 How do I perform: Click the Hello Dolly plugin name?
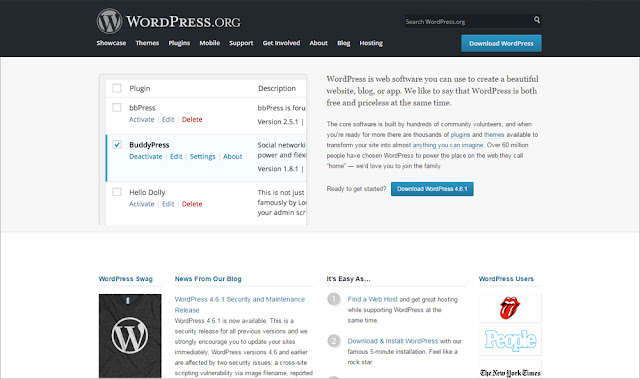(147, 192)
